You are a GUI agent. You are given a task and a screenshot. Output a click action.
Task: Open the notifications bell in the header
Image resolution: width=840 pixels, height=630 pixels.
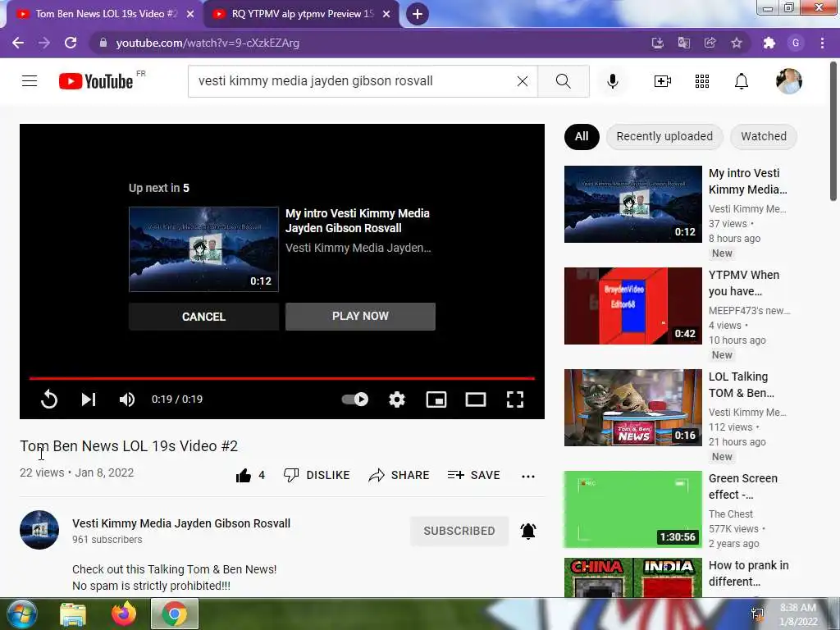742,81
